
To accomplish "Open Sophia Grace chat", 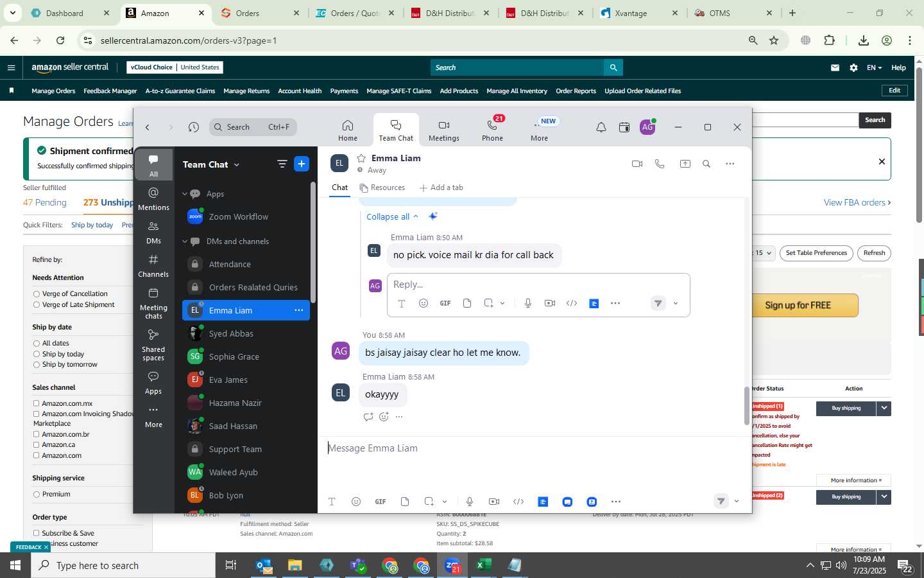I will [x=246, y=356].
